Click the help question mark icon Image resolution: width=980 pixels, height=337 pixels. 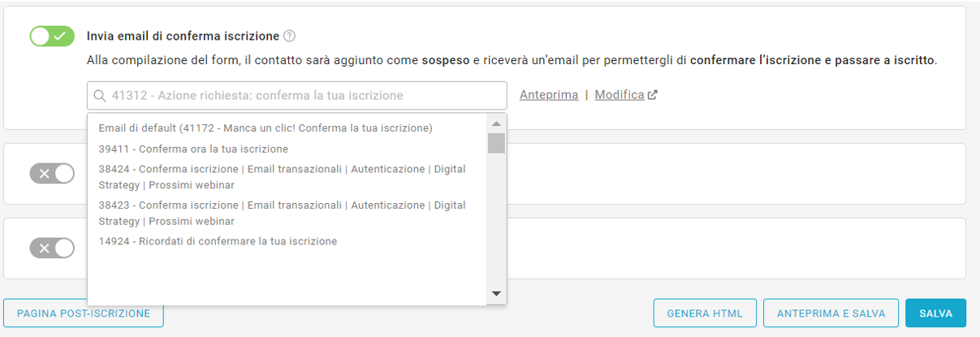pos(290,36)
